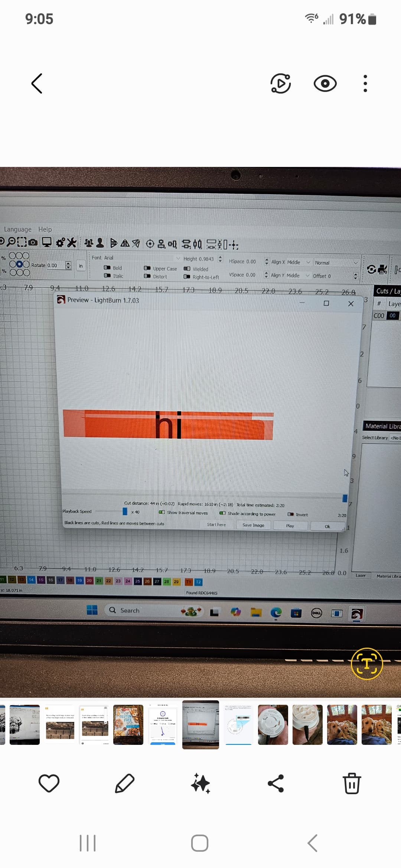Image resolution: width=401 pixels, height=868 pixels.
Task: Select color swatch 19 in the palette
Action: click(79, 580)
